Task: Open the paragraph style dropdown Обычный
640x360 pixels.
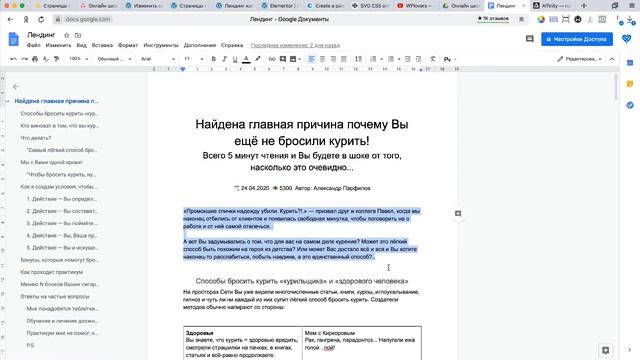Action: pos(114,59)
